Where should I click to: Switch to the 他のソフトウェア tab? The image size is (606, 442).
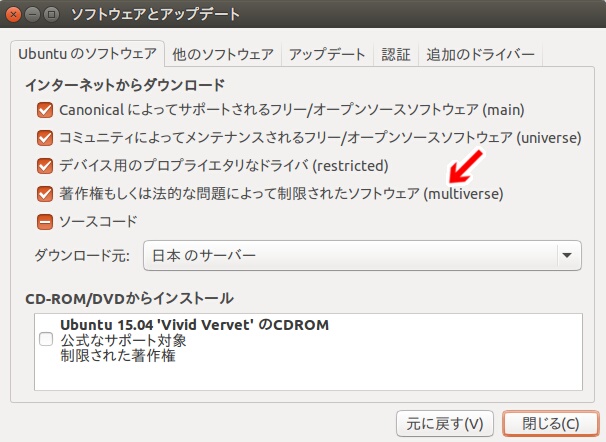223,54
